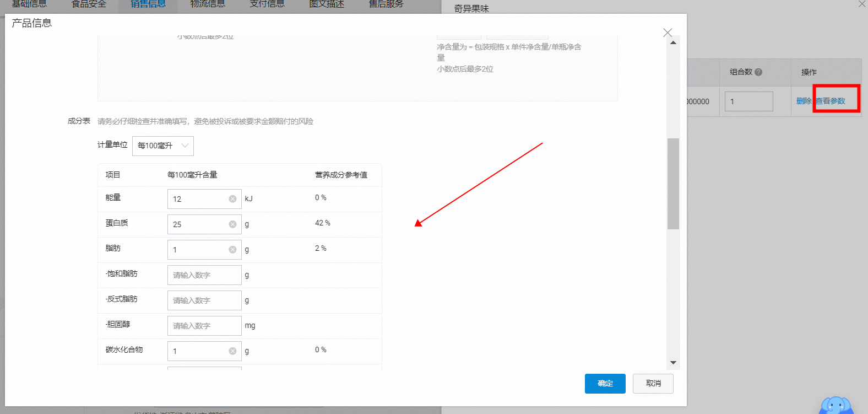
Task: Click scrollbar up arrow in dialog
Action: 673,42
